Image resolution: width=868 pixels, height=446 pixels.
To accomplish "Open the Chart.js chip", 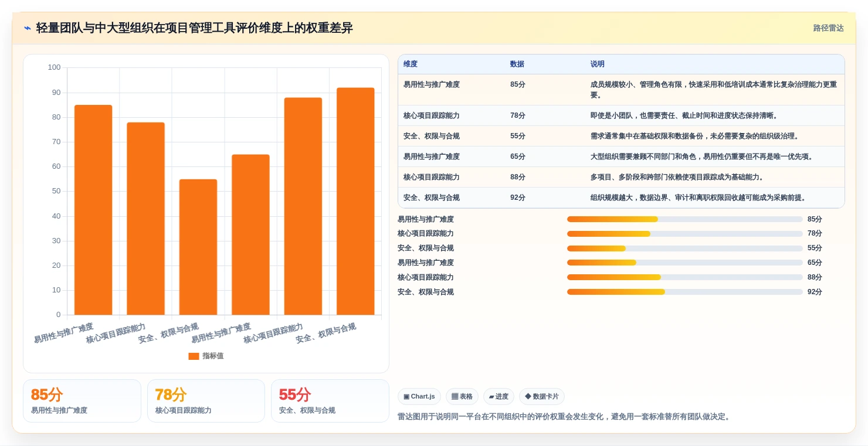I will (419, 397).
